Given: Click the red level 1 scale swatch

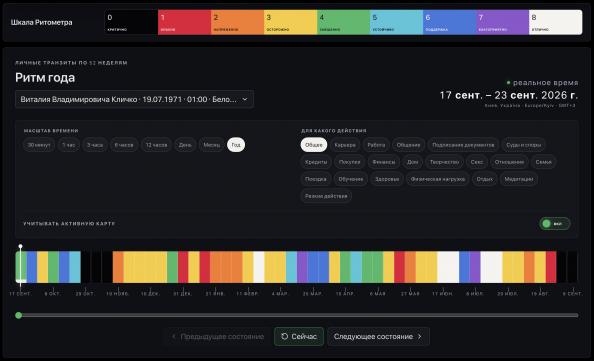Looking at the screenshot, I should pos(184,22).
